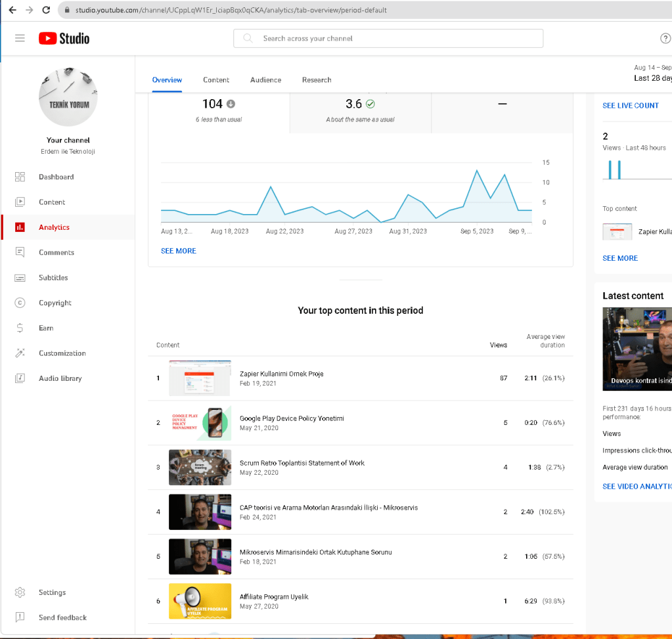Click Mikroservis Mimarisindeki Ortak Kutuphane Sorunu title
Screen dimensions: 672x639
click(x=316, y=552)
